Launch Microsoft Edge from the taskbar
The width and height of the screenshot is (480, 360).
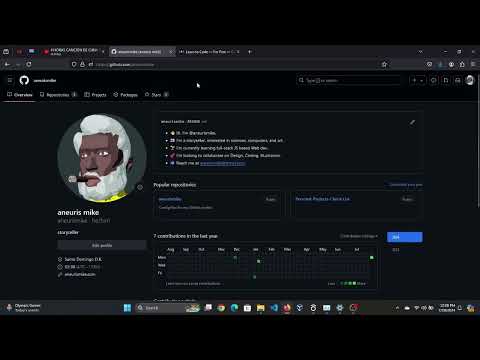(234, 308)
